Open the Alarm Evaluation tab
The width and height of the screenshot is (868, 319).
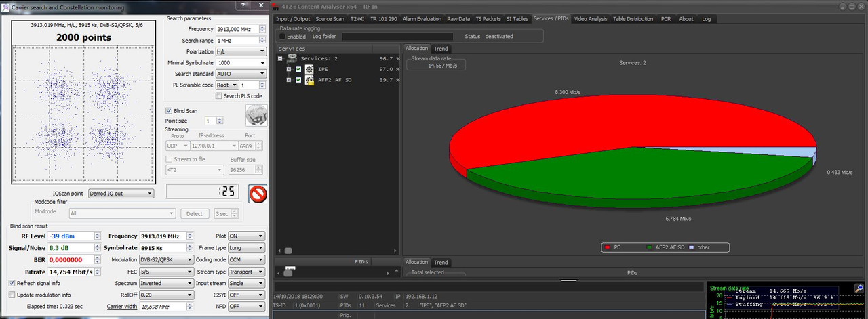coord(423,19)
